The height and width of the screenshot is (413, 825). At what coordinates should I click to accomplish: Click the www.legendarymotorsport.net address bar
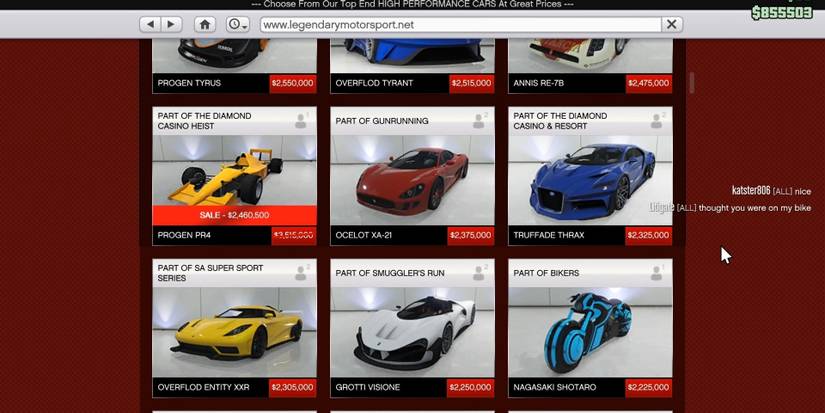[460, 25]
